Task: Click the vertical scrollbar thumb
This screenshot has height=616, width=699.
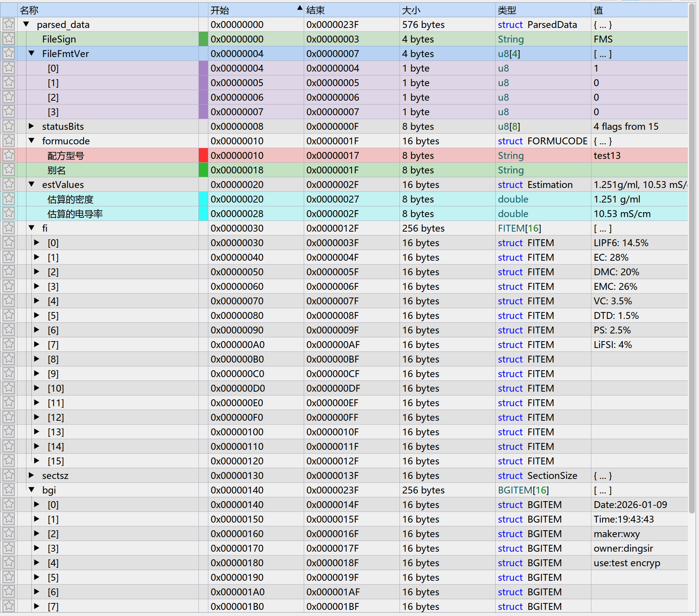Action: tap(692, 258)
